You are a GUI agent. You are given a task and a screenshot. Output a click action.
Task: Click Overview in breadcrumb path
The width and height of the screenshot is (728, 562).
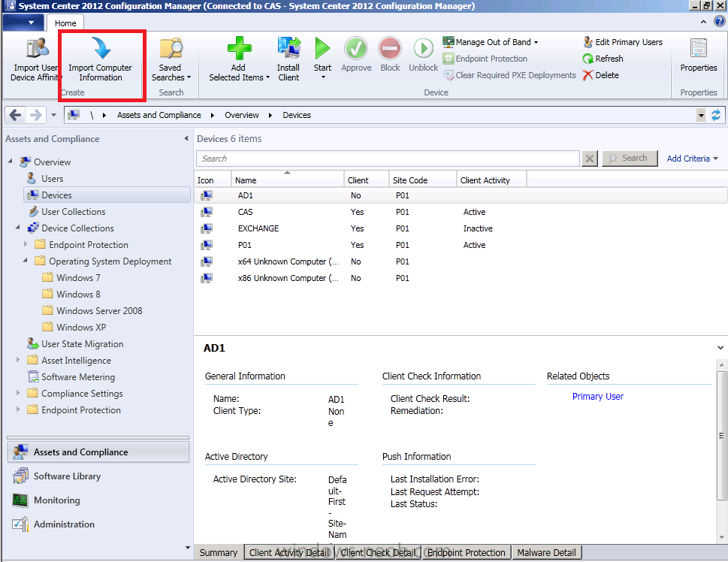[x=241, y=115]
